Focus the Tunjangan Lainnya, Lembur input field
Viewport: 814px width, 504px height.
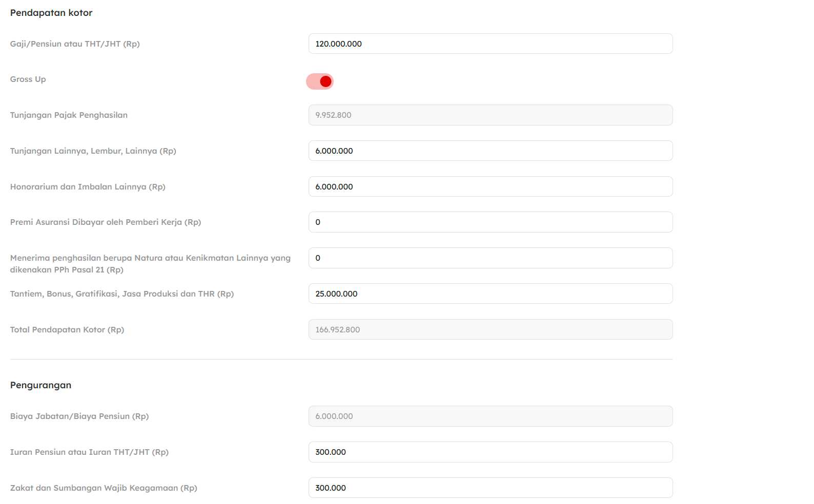tap(490, 151)
